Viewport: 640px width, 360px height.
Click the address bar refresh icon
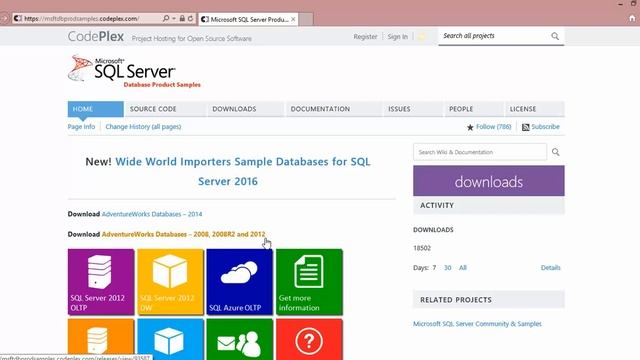click(191, 18)
